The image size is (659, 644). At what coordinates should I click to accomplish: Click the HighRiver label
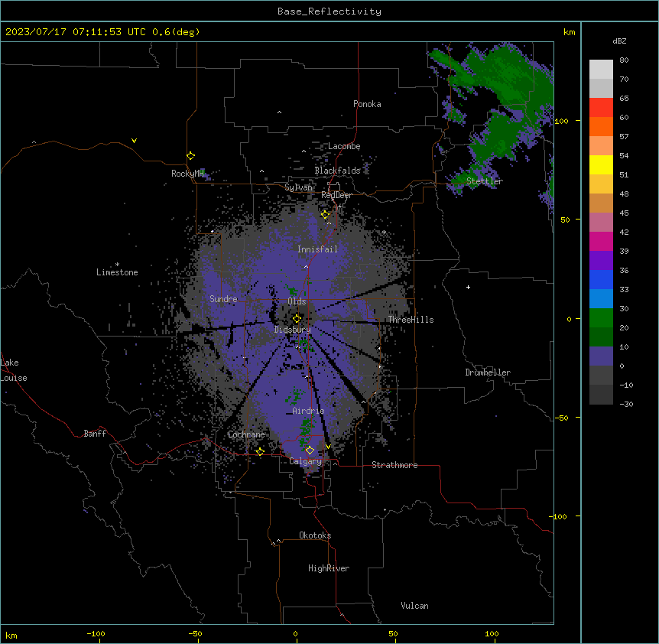click(329, 568)
